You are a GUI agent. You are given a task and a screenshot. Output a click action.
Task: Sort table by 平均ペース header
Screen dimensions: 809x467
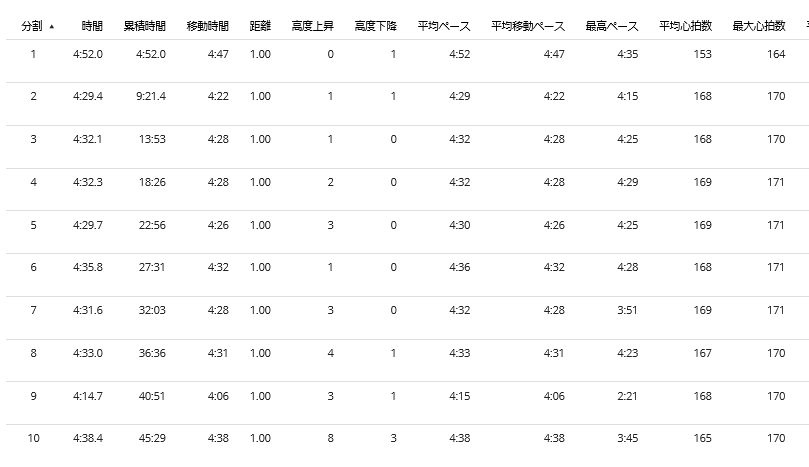(444, 26)
